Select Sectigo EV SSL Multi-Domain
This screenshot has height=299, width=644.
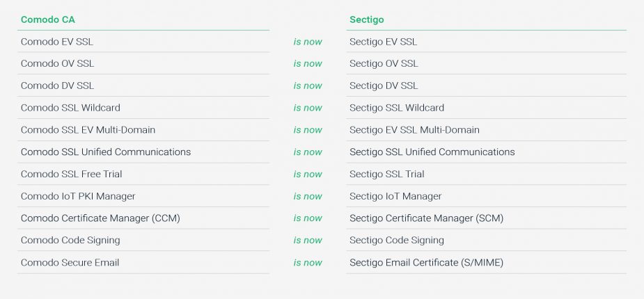414,130
